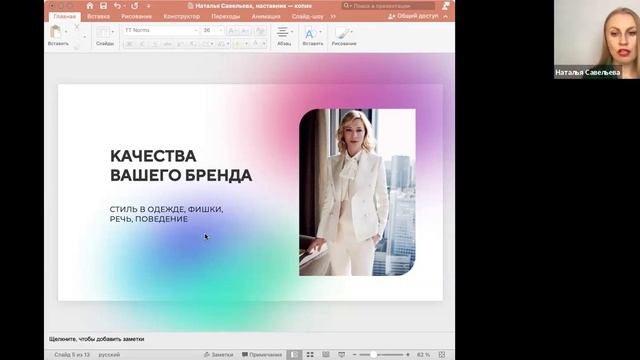
Task: Switch to the Слайд-шоу ribbon tab
Action: click(307, 16)
